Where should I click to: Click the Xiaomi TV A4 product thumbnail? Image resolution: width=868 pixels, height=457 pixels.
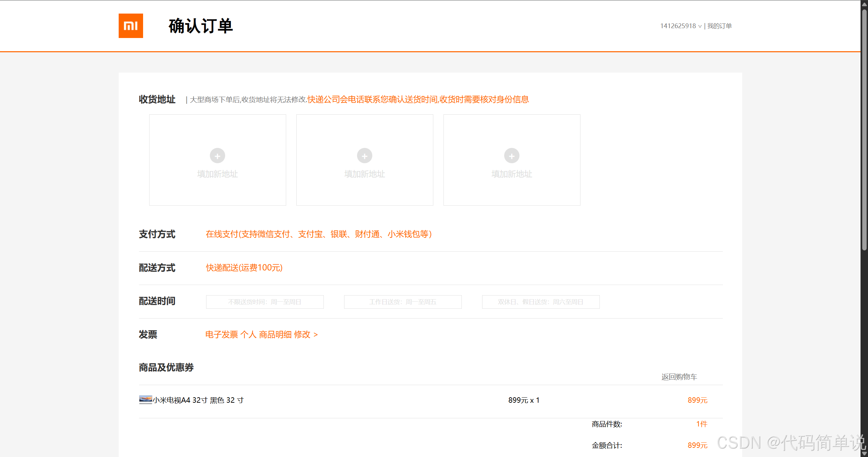click(145, 400)
